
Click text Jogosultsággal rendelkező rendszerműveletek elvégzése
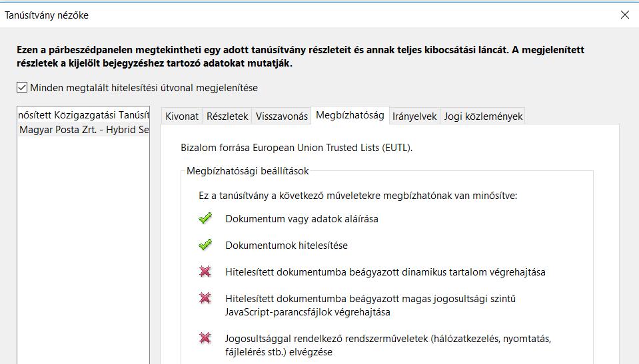388,345
